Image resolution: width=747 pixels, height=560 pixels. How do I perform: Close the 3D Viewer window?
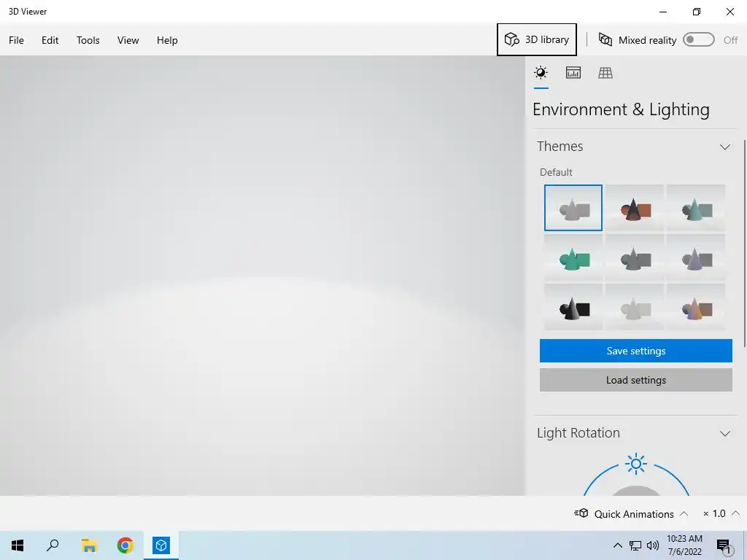click(729, 12)
